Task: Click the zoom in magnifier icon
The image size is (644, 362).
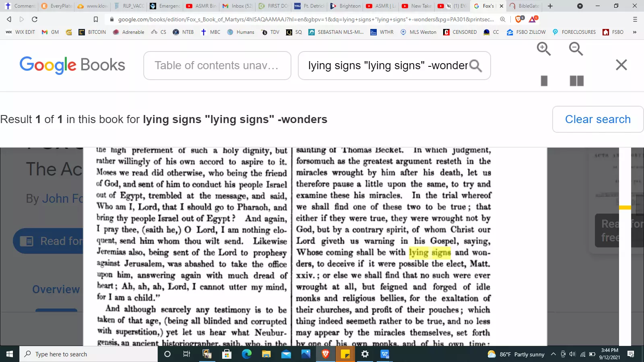Action: [x=544, y=49]
